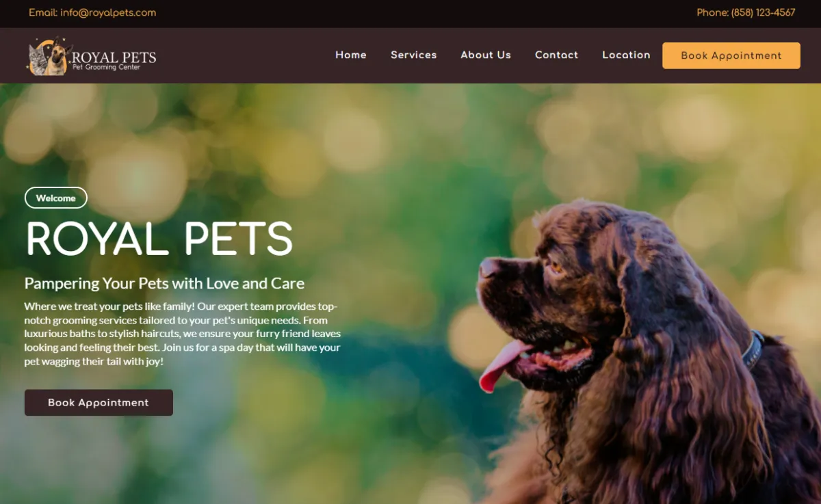Click the Email label in top bar
821x504 pixels.
pos(43,13)
